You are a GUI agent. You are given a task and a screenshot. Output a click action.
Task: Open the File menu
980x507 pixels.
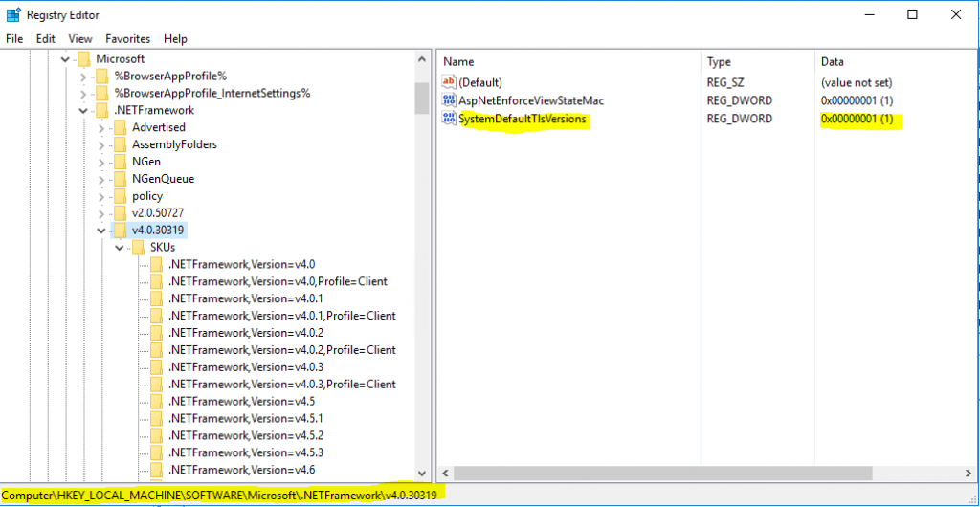(x=14, y=38)
